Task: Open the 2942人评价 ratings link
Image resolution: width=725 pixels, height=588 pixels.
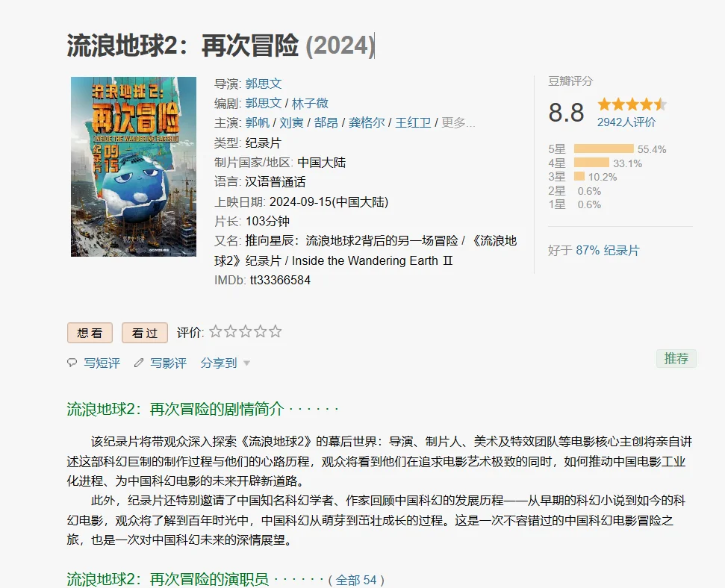Action: [626, 122]
